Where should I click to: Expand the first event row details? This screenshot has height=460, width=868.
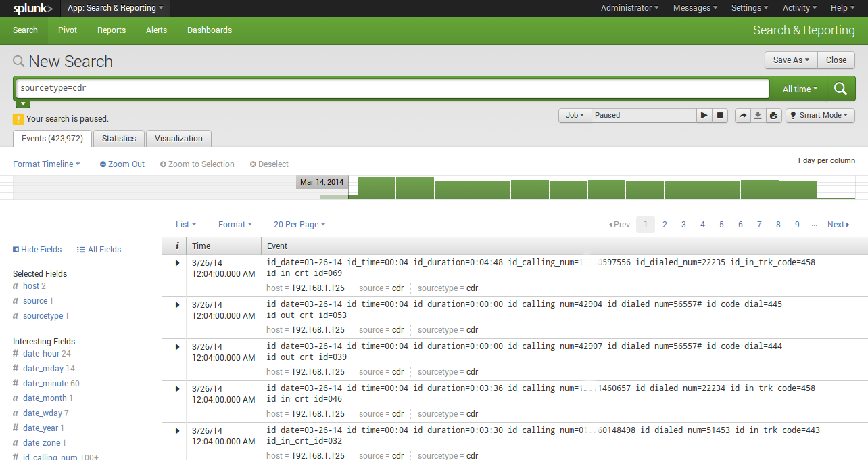[x=178, y=263]
